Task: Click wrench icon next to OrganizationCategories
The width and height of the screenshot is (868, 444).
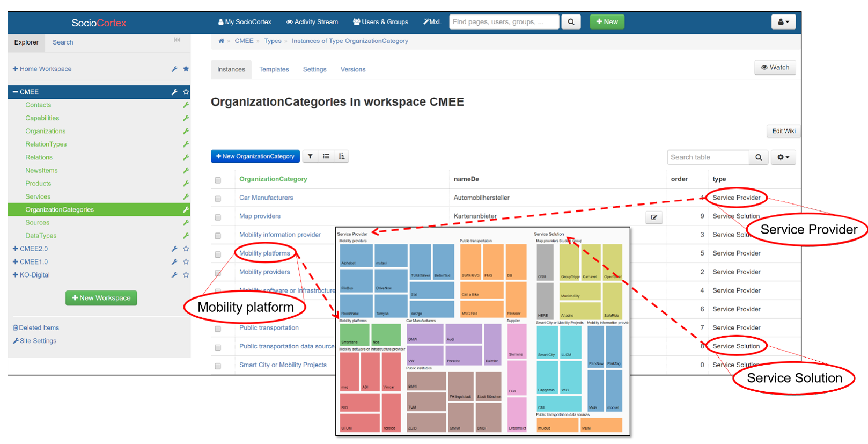Action: tap(186, 209)
